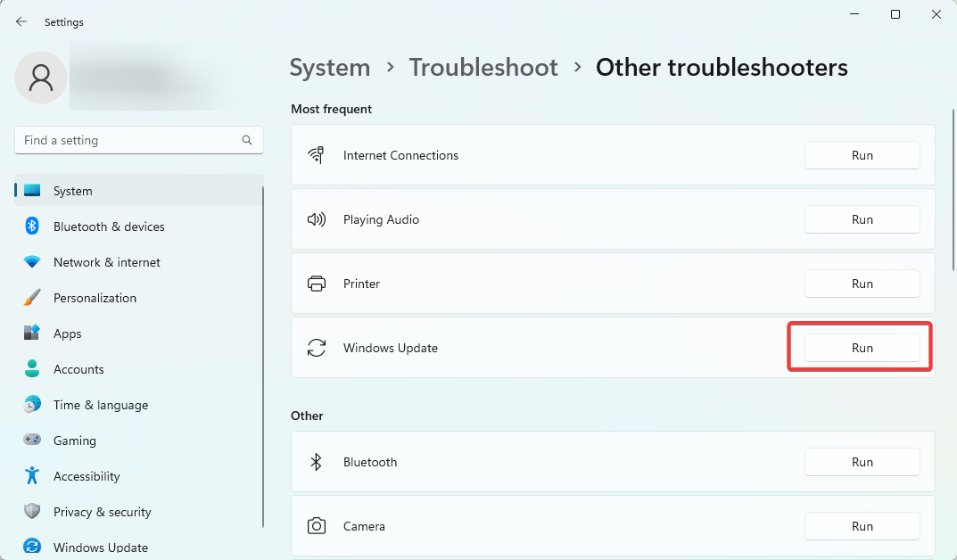Go to the Apps settings page
The width and height of the screenshot is (957, 560).
67,334
